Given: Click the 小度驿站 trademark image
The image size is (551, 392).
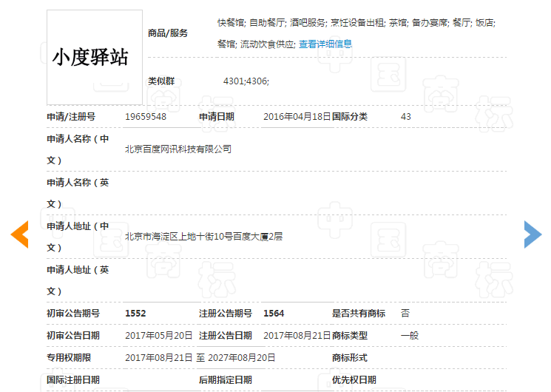Looking at the screenshot, I should tap(95, 57).
